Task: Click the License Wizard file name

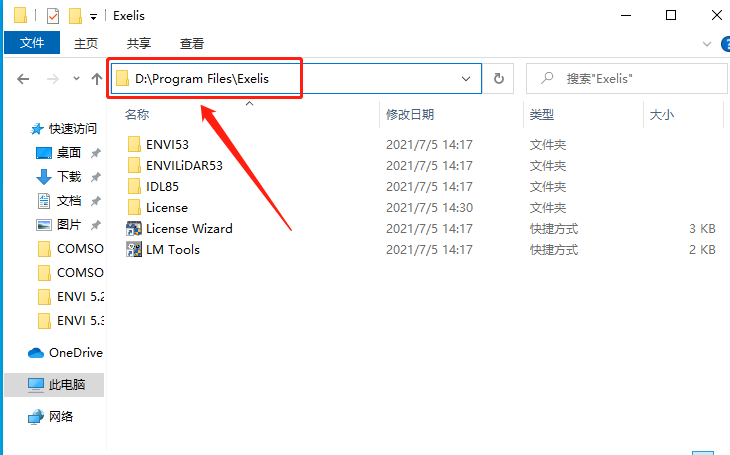Action: pyautogui.click(x=189, y=229)
